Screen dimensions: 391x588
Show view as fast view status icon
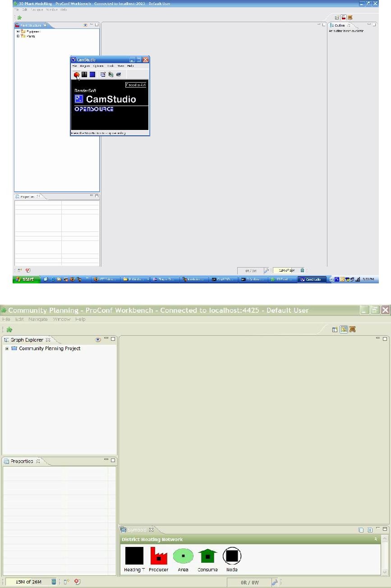click(x=66, y=582)
